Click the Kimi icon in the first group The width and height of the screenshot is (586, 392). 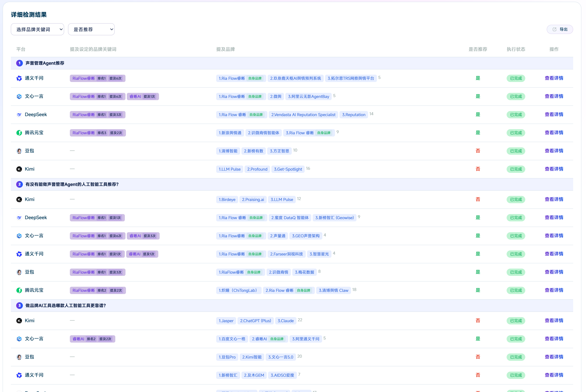coord(19,169)
